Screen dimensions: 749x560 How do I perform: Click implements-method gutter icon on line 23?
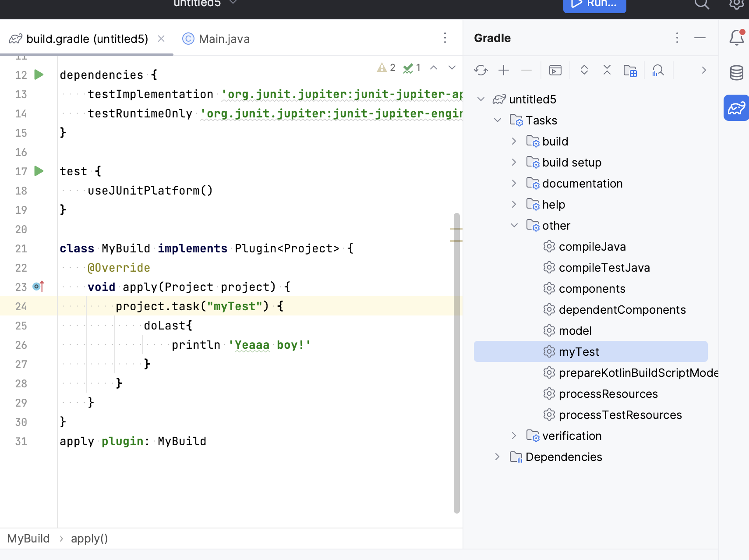tap(39, 287)
